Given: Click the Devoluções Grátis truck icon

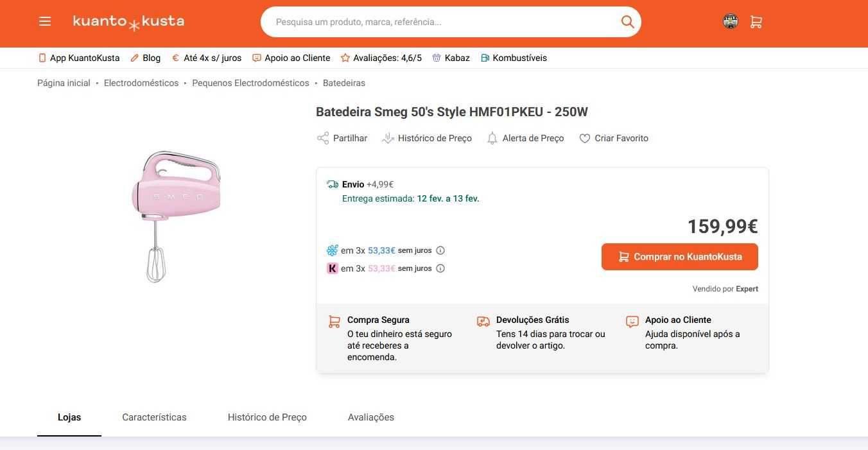Looking at the screenshot, I should [x=483, y=322].
